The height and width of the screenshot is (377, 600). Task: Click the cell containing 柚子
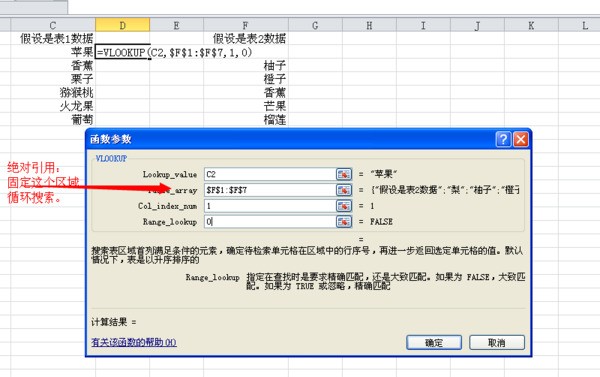246,65
